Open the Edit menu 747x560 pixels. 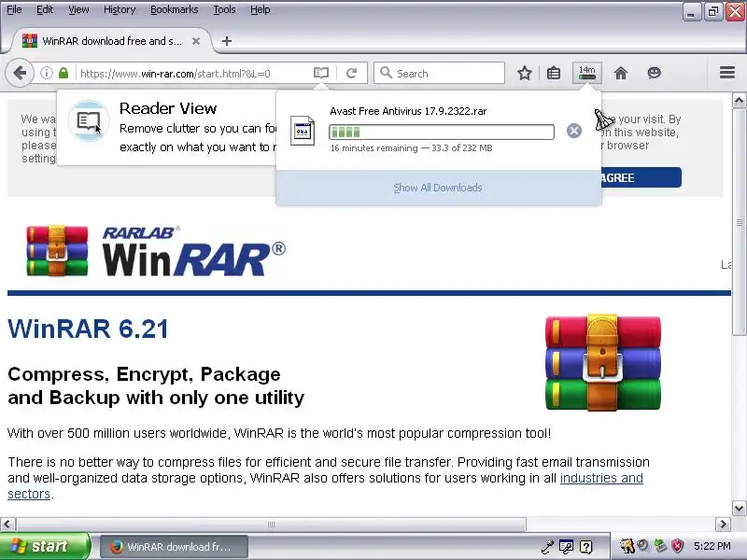coord(45,9)
